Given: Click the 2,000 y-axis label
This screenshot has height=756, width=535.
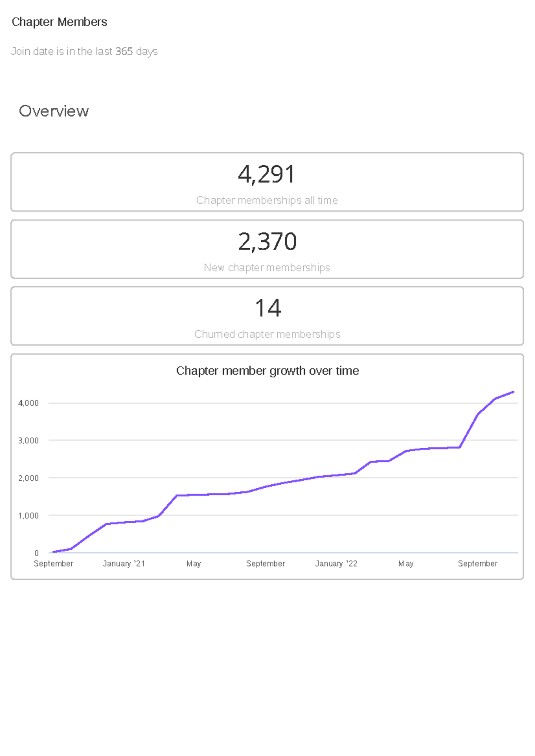Looking at the screenshot, I should tap(29, 478).
